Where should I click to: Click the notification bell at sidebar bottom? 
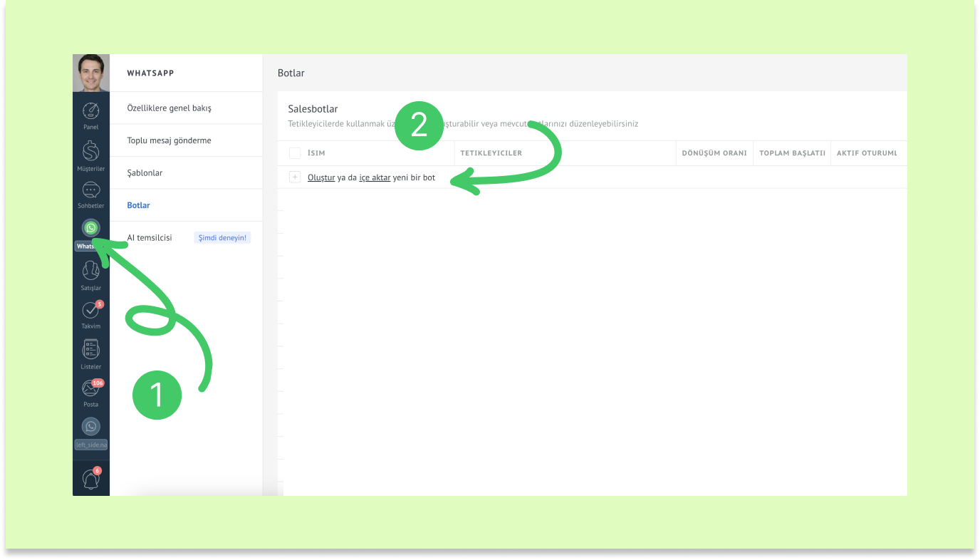[90, 479]
